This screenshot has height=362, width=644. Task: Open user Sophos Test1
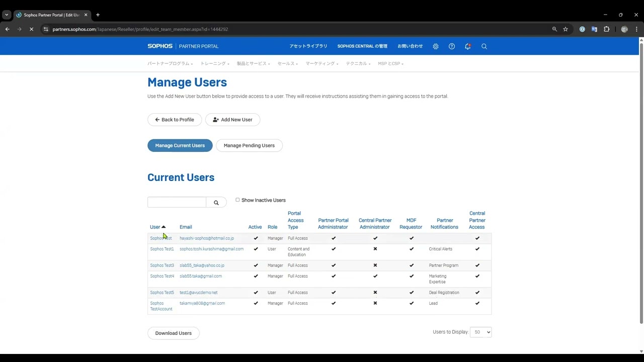point(162,249)
